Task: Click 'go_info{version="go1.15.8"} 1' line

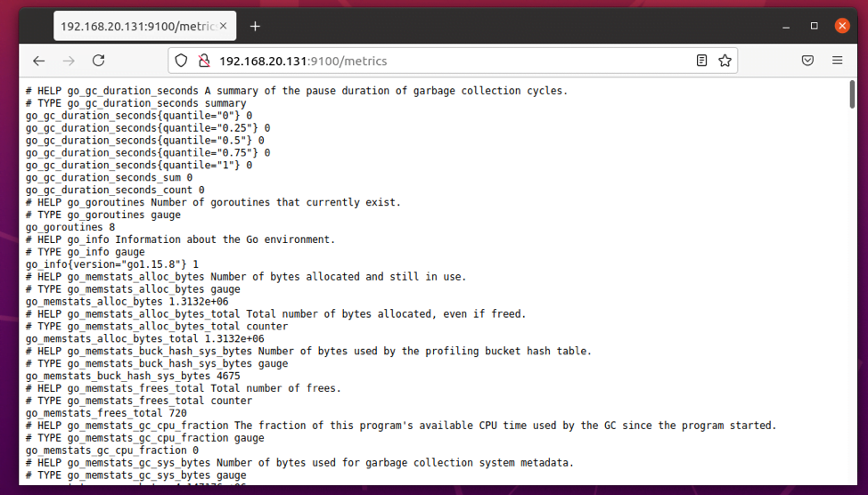Action: (x=111, y=264)
